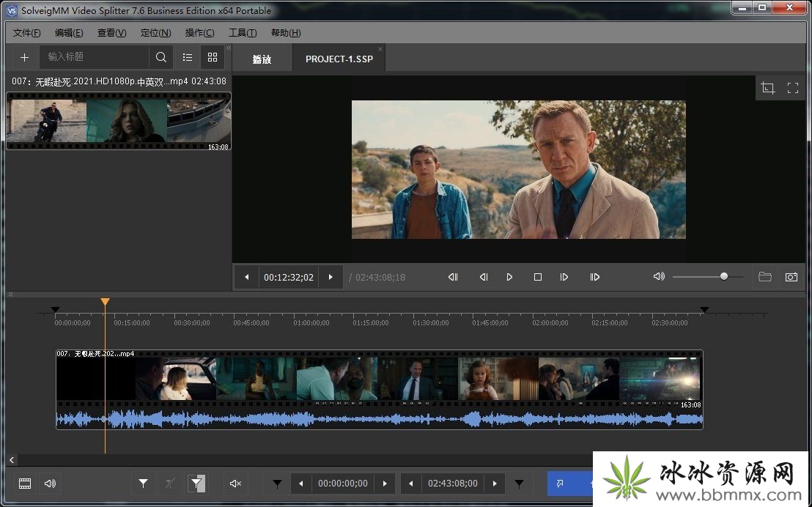
Task: Switch media library to list view
Action: pos(188,57)
